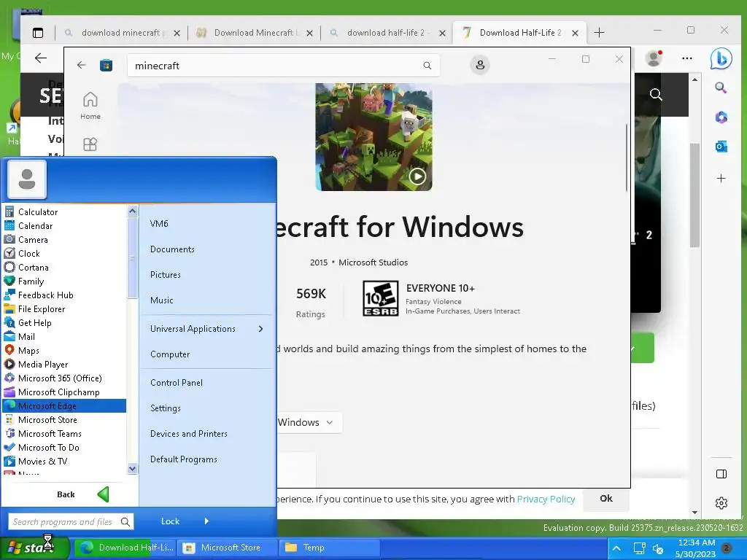Click the Start button
This screenshot has width=747, height=560.
tap(34, 548)
